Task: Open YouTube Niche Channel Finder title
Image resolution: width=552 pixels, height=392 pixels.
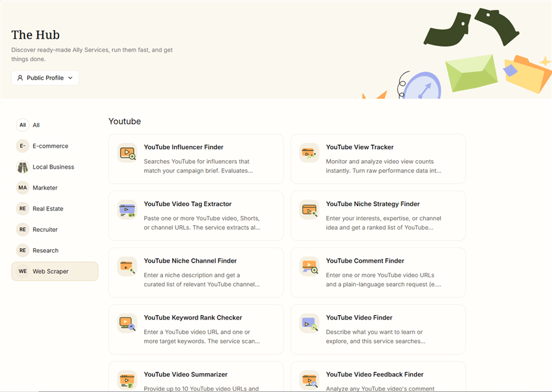Action: 190,261
